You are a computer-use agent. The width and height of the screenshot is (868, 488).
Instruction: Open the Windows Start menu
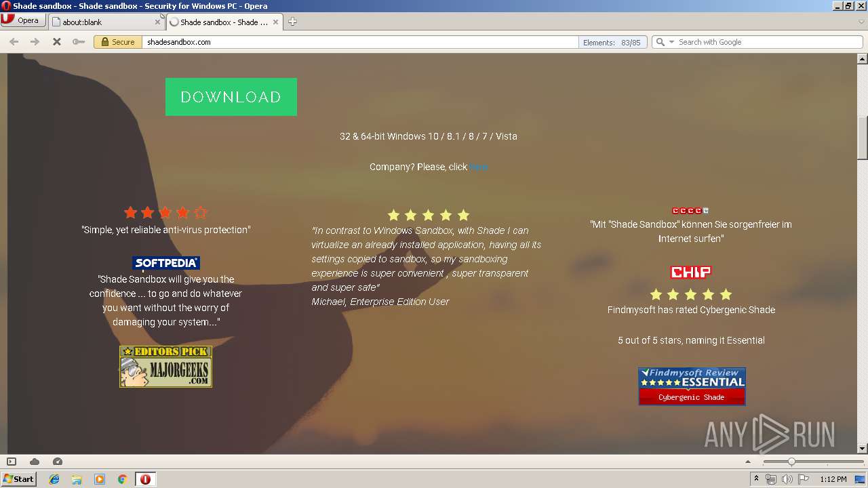pyautogui.click(x=19, y=479)
